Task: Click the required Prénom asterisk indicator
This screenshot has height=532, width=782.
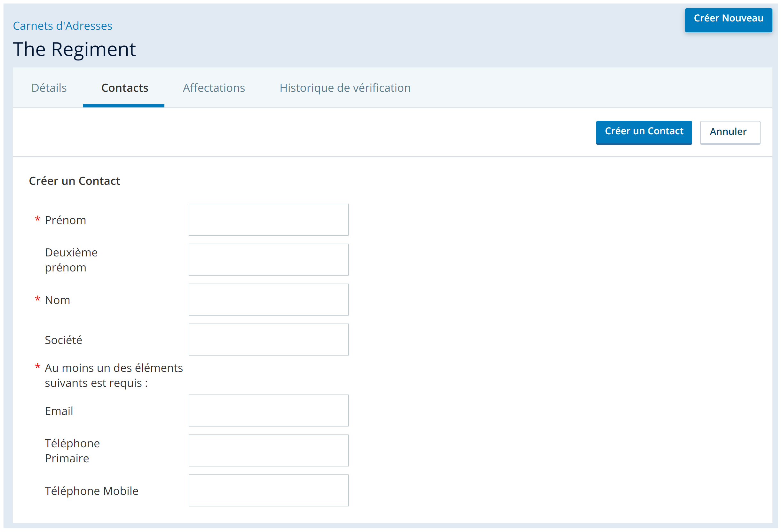Action: click(37, 219)
